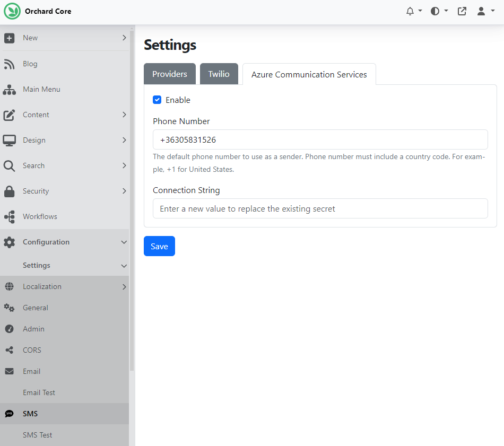
Task: Open dropdown arrow next to notifications bell
Action: tap(420, 11)
